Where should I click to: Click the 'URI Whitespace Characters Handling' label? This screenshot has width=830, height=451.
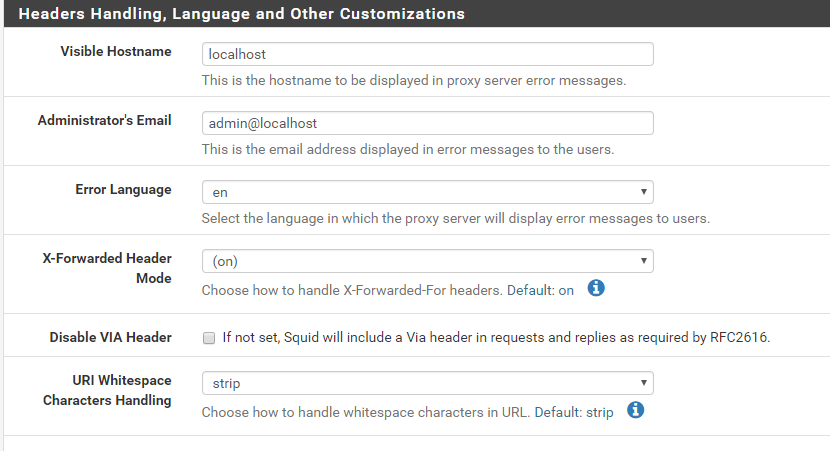(107, 390)
